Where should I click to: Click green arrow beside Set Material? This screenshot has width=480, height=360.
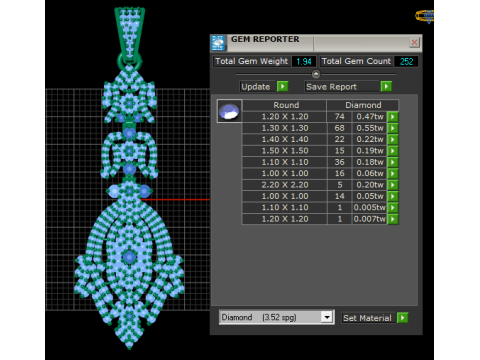[402, 318]
